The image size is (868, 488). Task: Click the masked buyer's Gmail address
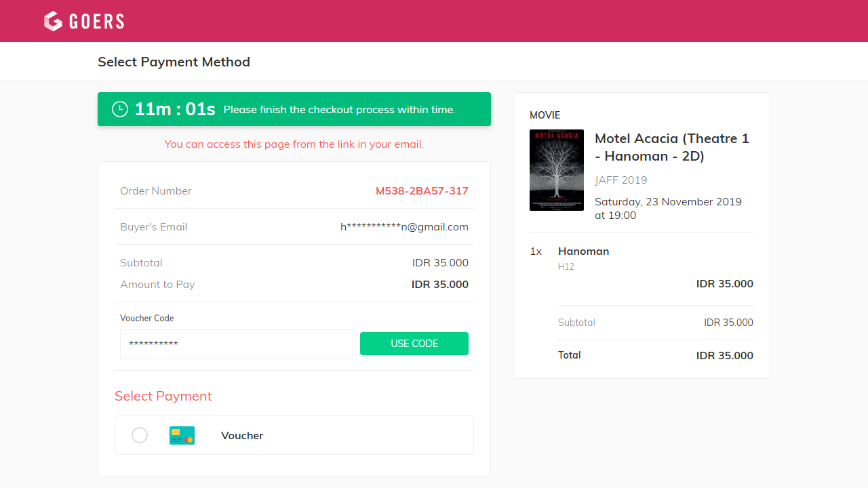pos(404,227)
